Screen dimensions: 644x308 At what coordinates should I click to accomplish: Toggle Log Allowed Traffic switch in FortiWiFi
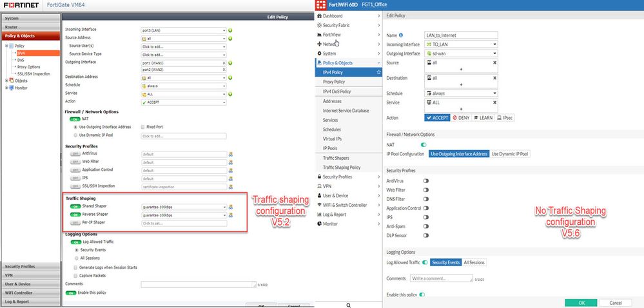tap(425, 262)
